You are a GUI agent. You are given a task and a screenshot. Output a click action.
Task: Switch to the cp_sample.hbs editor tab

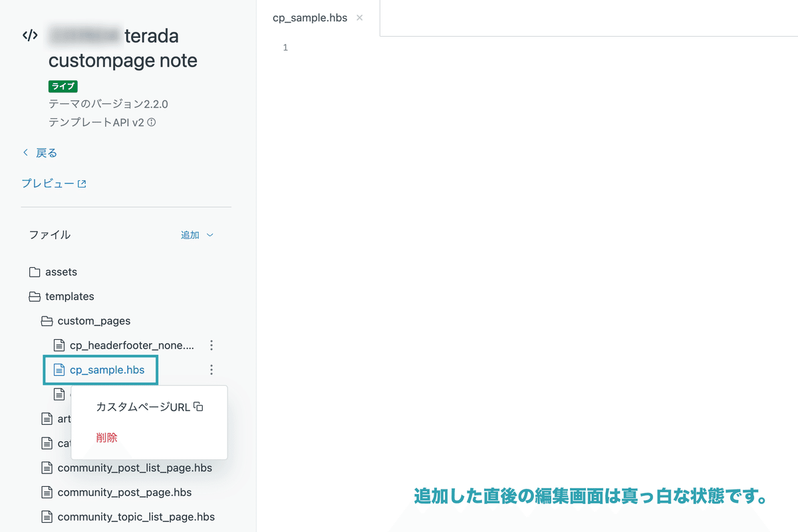(310, 18)
